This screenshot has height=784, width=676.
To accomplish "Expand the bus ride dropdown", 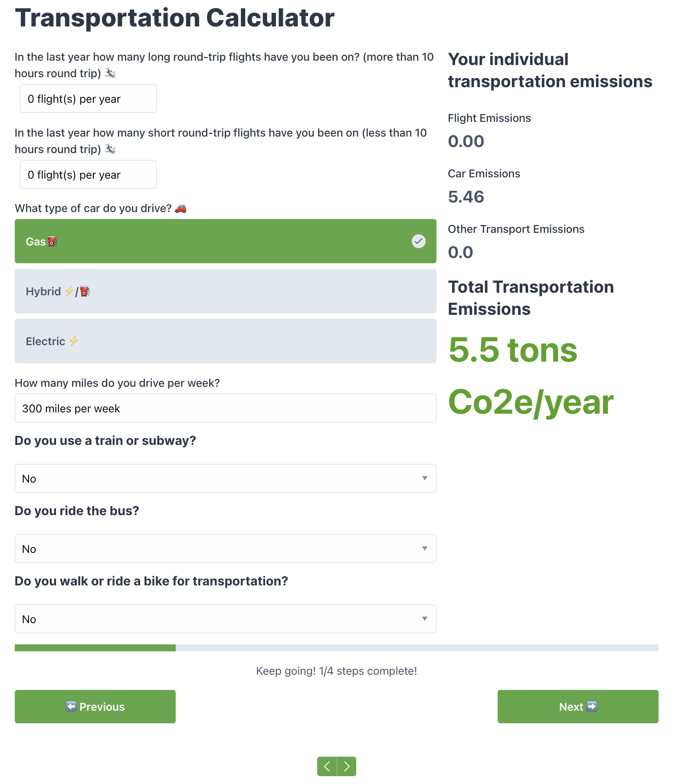I will coord(225,549).
